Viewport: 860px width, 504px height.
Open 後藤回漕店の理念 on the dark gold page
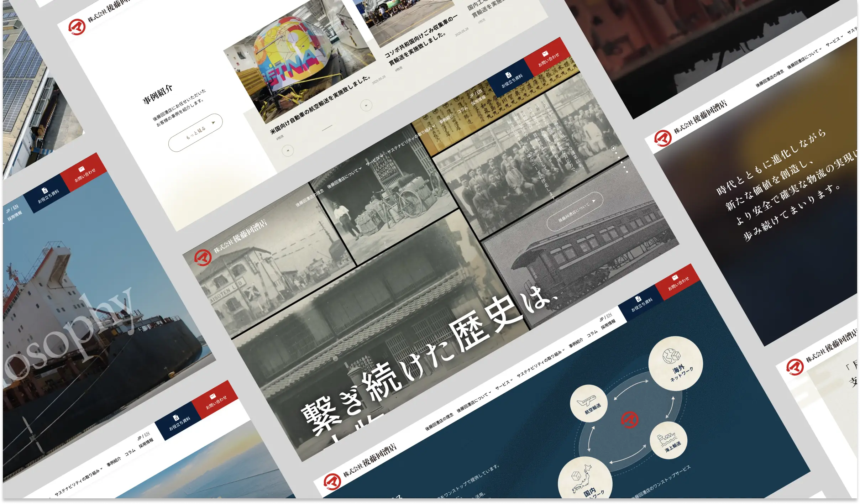[770, 79]
